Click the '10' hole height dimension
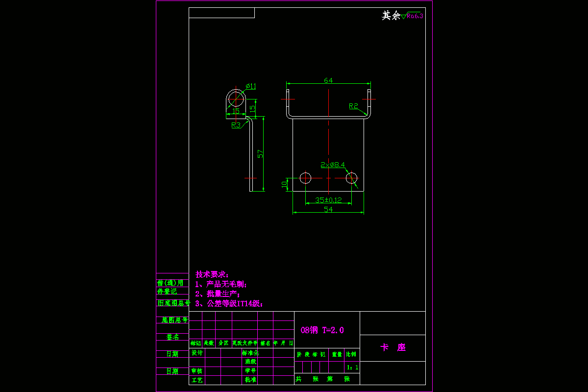 (284, 184)
